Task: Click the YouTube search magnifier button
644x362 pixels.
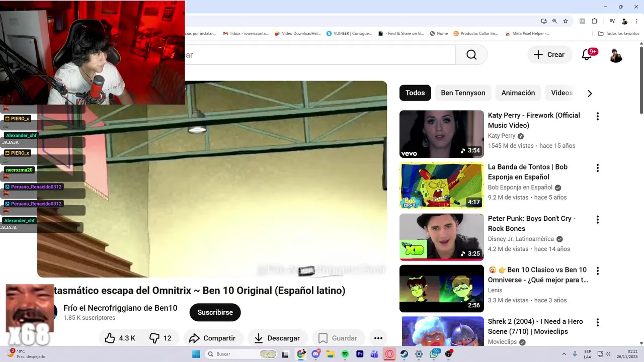Action: click(471, 55)
